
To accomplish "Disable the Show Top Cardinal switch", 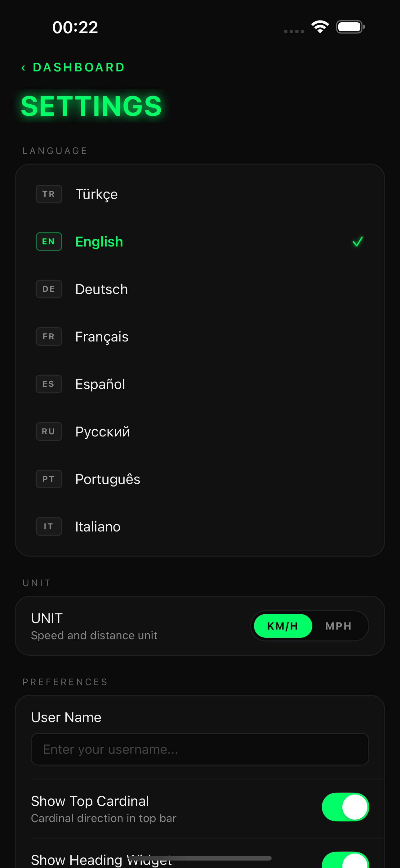I will (345, 807).
